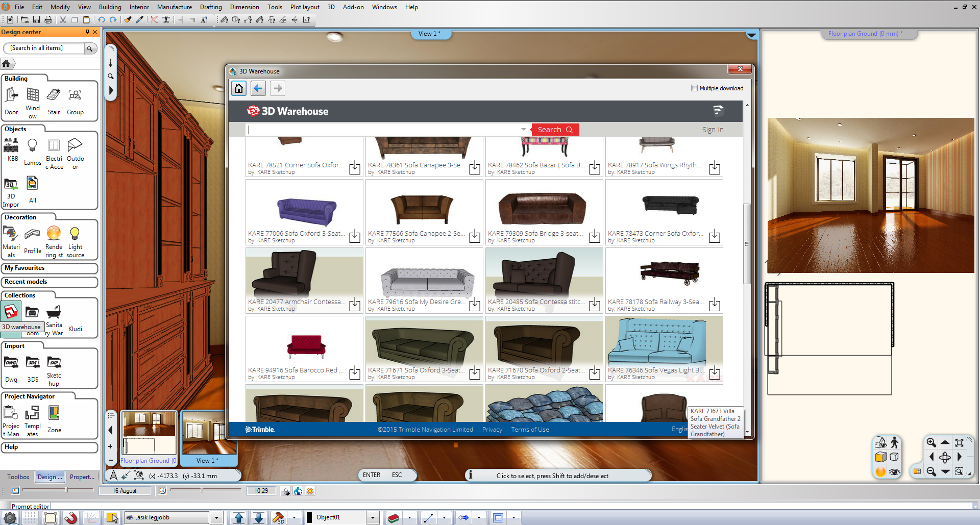Image resolution: width=980 pixels, height=525 pixels.
Task: Toggle the eye visibility icon
Action: pos(894,472)
